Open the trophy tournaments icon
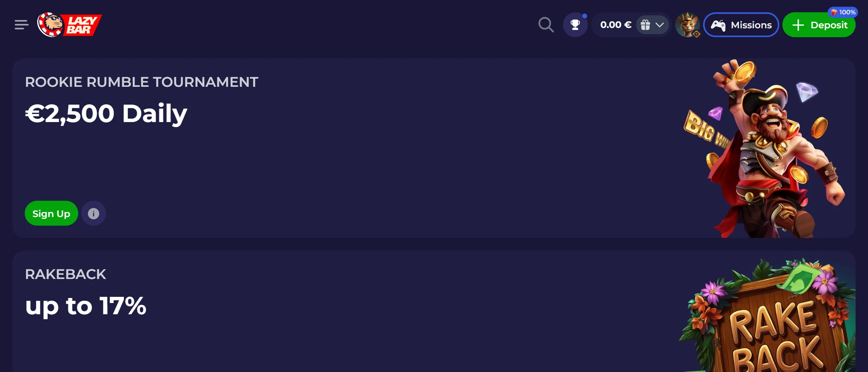 [x=575, y=25]
